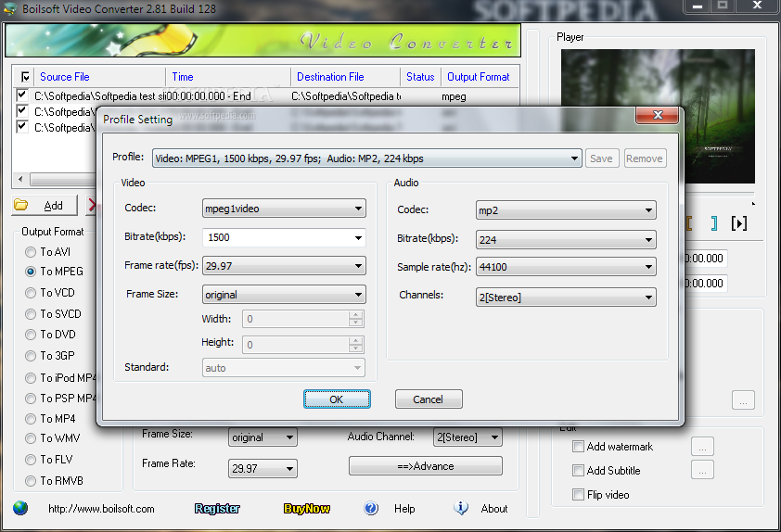Click browse button next to Add Subtitle
Screen dimensions: 781x532
[x=702, y=470]
